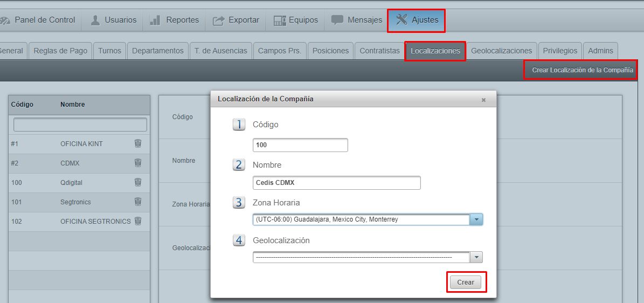
Task: Switch to the Geolocalizaciones tab
Action: tap(501, 51)
